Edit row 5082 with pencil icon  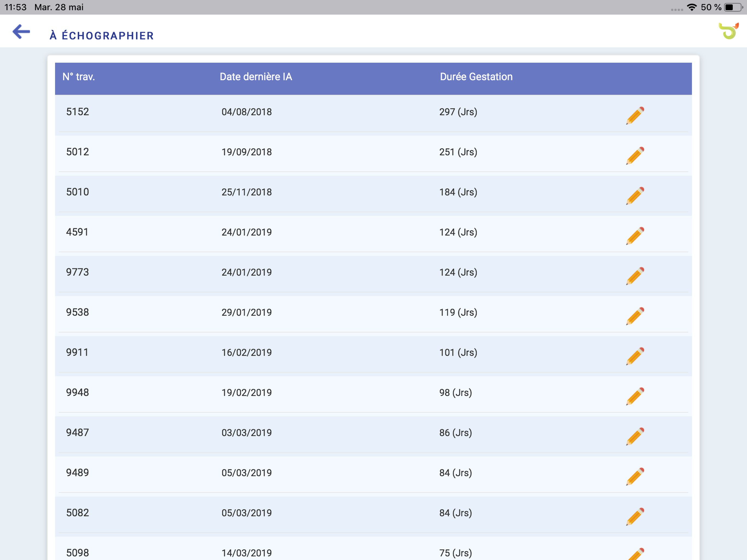635,517
